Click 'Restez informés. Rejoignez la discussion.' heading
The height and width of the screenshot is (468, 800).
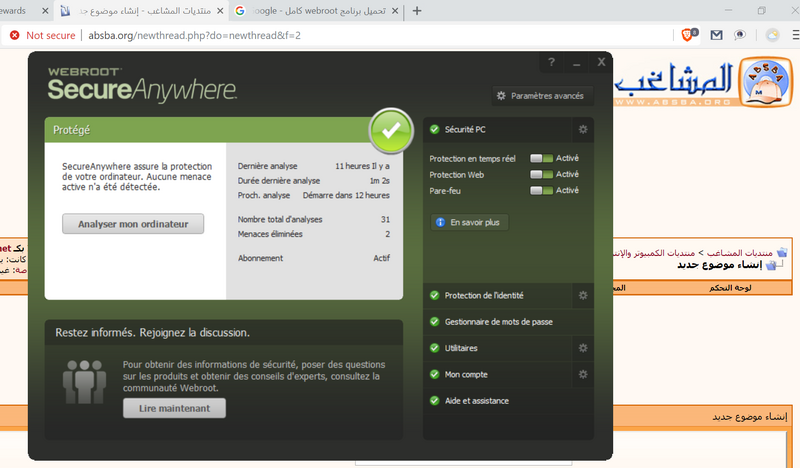pos(153,333)
